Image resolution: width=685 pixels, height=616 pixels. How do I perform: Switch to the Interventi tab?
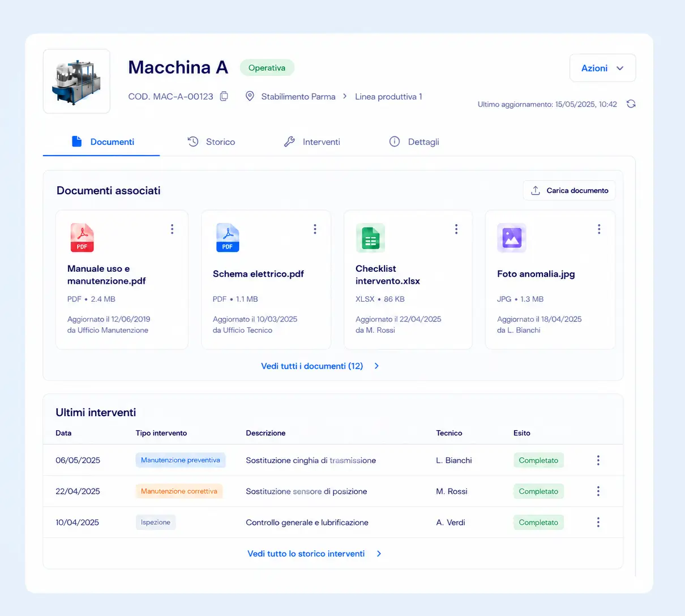[312, 142]
